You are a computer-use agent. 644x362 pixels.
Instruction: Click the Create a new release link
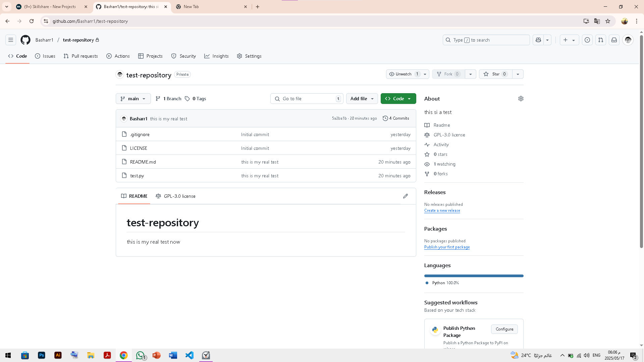point(442,210)
